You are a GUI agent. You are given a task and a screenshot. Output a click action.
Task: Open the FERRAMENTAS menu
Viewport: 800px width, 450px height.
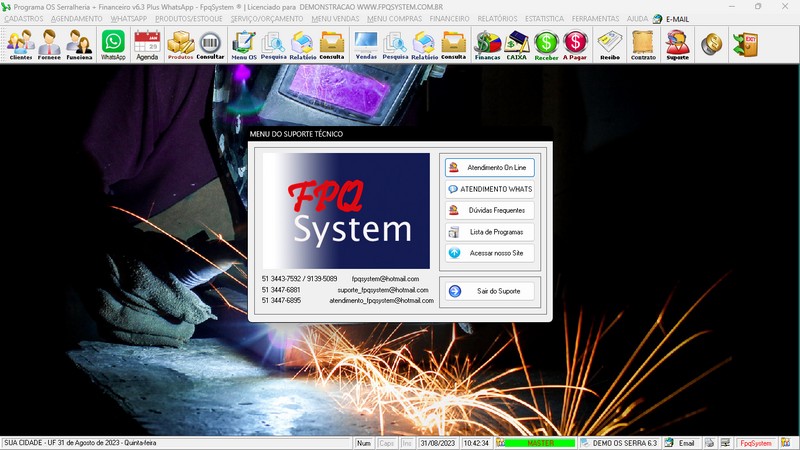595,19
